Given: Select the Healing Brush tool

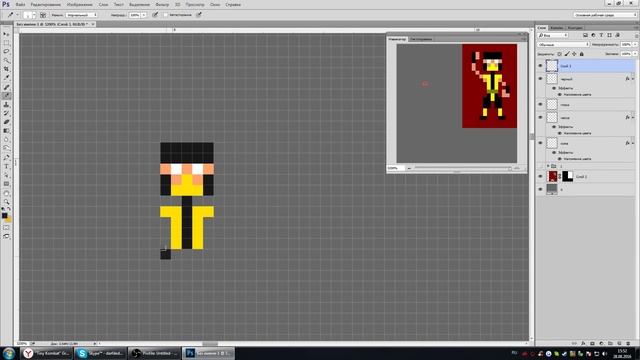Looking at the screenshot, I should pyautogui.click(x=6, y=87).
